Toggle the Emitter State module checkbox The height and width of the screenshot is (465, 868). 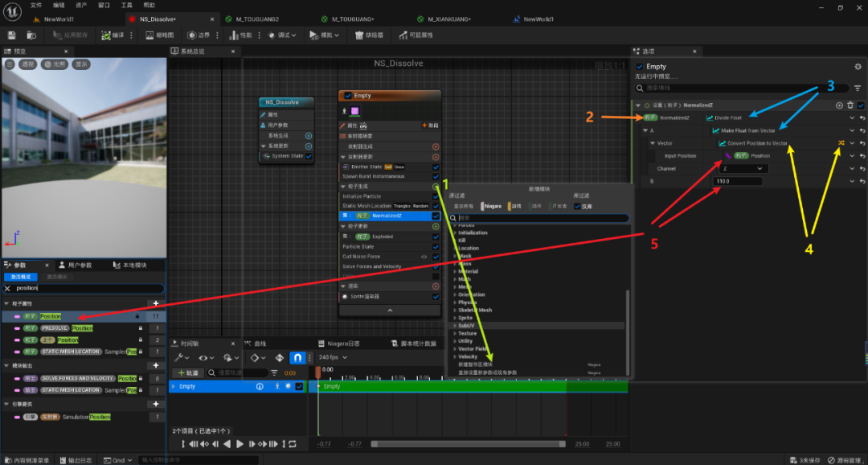(436, 167)
